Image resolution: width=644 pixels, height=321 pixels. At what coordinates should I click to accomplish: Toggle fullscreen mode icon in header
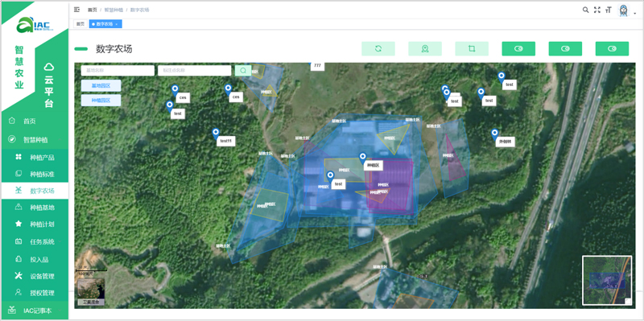597,10
